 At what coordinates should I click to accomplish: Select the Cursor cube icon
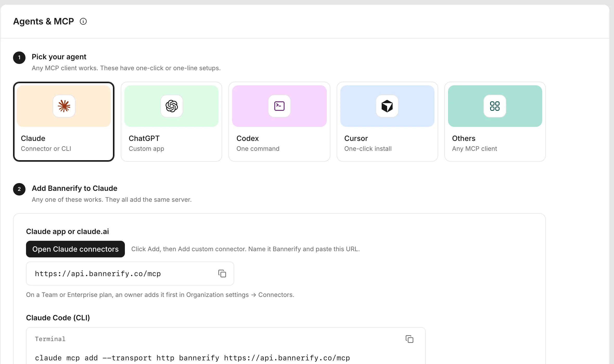[x=387, y=106]
